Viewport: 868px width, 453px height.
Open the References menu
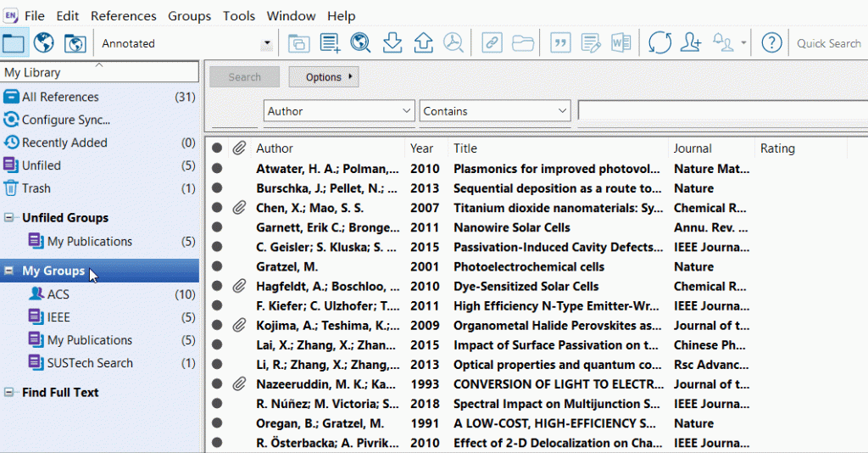(x=123, y=16)
